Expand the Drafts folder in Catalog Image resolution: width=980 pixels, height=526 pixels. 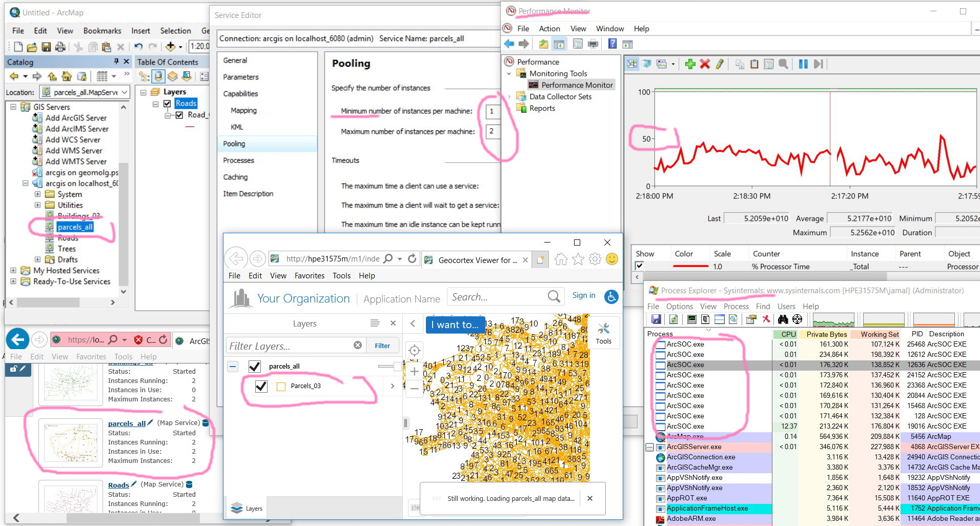(x=37, y=259)
